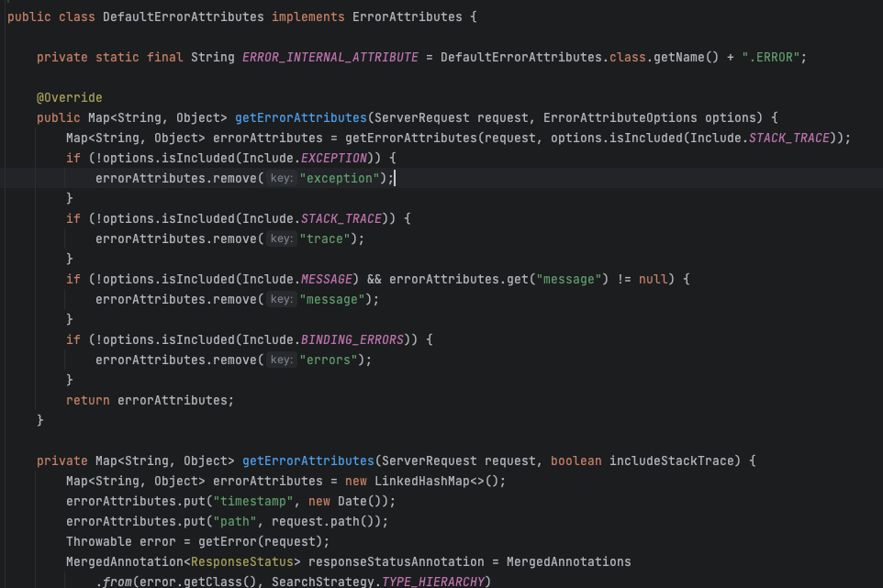Click the ERROR_INTERNAL_ATTRIBUTE constant name
The image size is (883, 588).
330,58
